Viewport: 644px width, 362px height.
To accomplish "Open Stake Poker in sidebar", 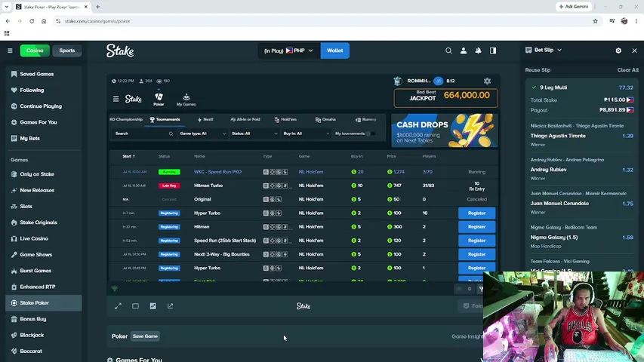I will (44, 303).
